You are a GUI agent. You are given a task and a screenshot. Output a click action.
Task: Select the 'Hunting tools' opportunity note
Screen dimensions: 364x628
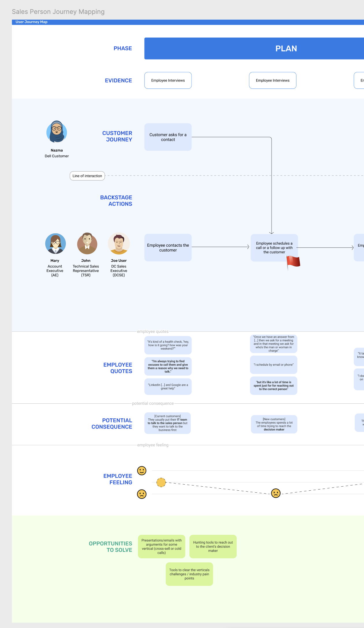coord(213,546)
